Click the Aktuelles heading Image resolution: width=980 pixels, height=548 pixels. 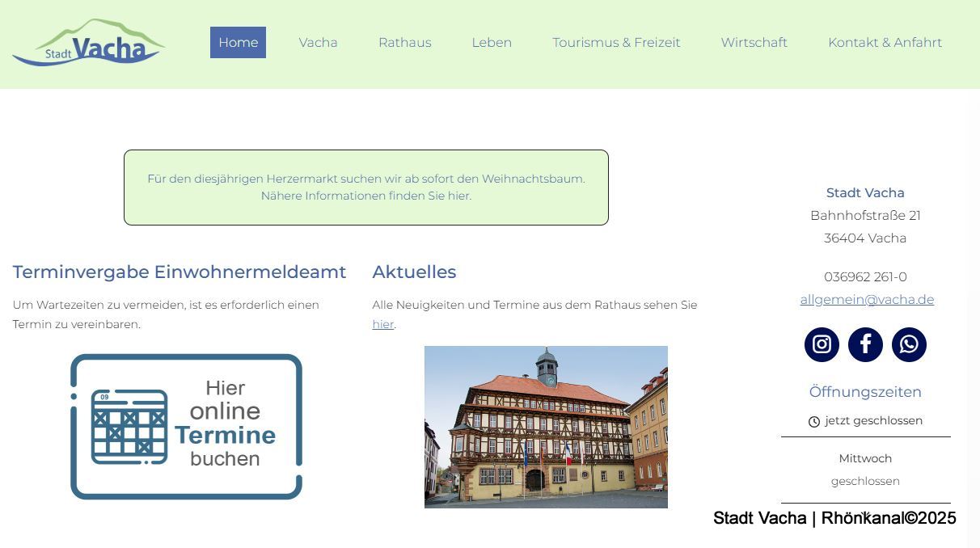[414, 272]
